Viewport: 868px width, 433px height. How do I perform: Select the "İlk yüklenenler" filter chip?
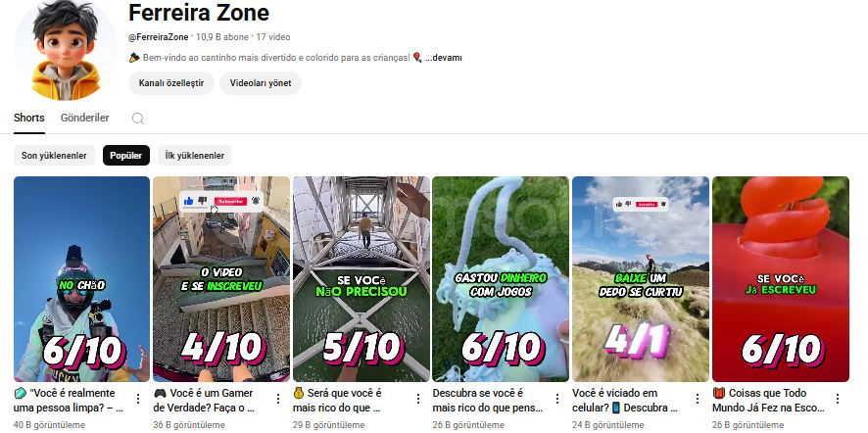pyautogui.click(x=195, y=156)
